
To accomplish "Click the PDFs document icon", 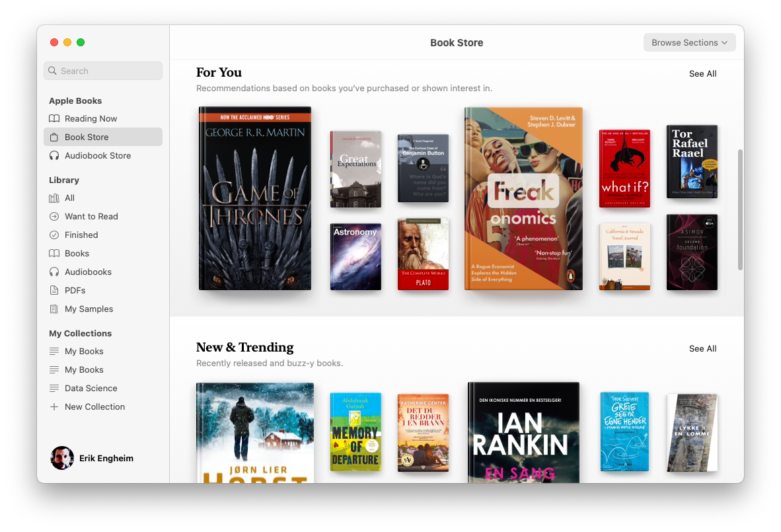I will [x=54, y=290].
